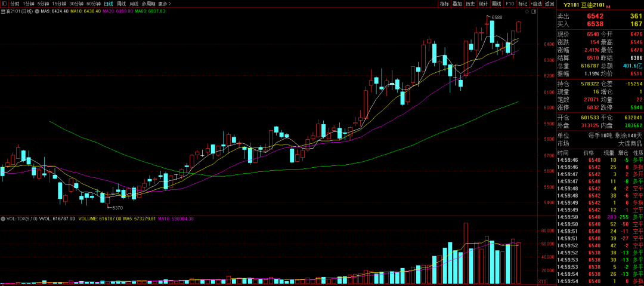This screenshot has height=286, width=644.
Task: Click the 卖出 price 6542
Action: click(x=596, y=16)
